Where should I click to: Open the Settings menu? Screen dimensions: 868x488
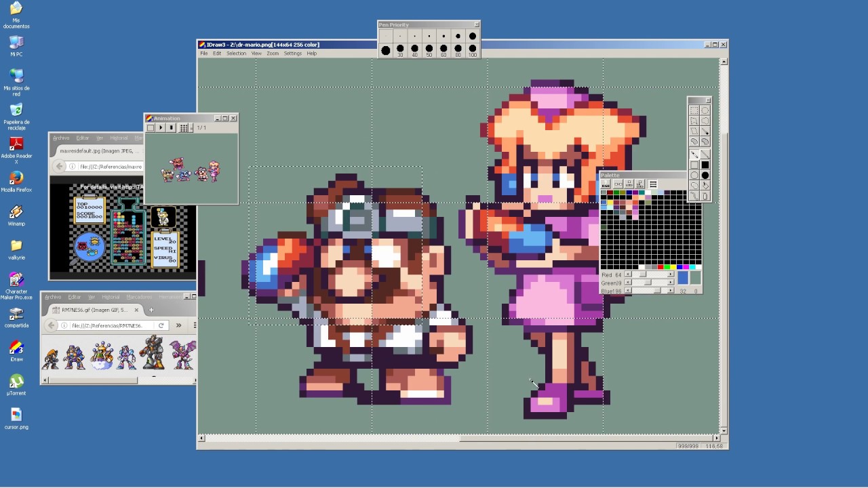click(x=293, y=54)
